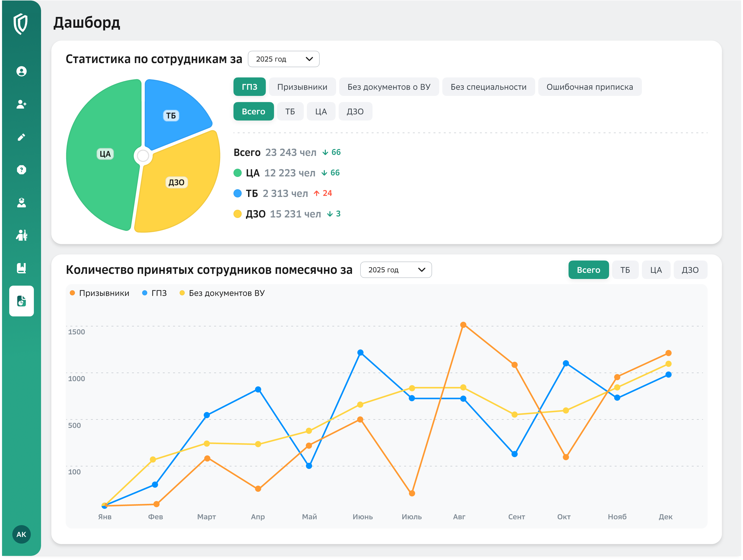Click the add user sidebar icon
This screenshot has height=560, width=743.
tap(22, 104)
